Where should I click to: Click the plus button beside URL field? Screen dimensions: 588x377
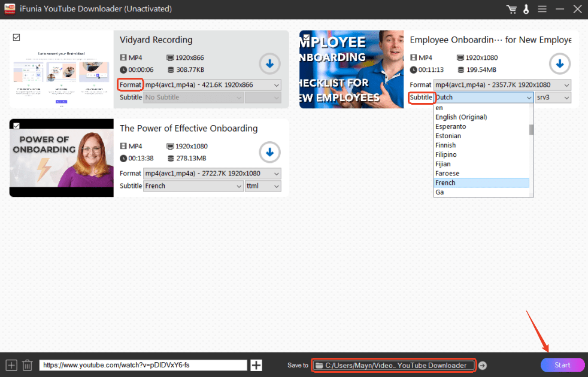256,365
